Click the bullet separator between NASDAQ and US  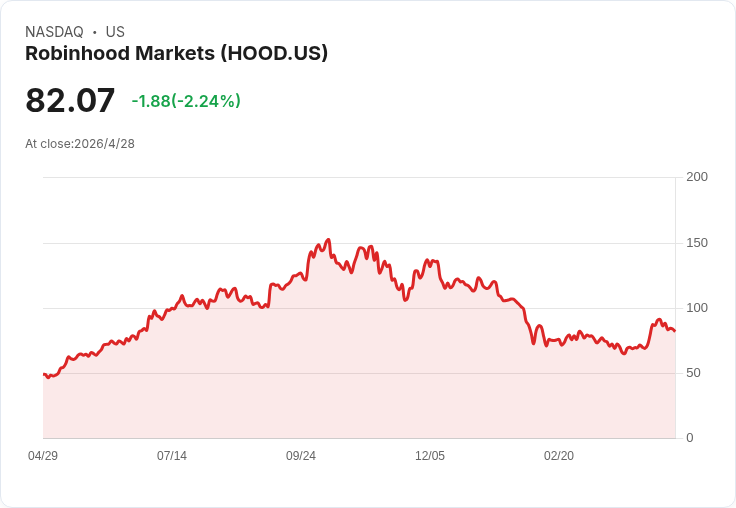[95, 32]
